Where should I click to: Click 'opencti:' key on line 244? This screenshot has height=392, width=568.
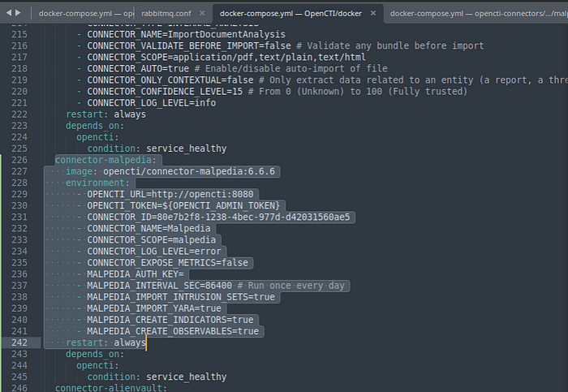(97, 365)
